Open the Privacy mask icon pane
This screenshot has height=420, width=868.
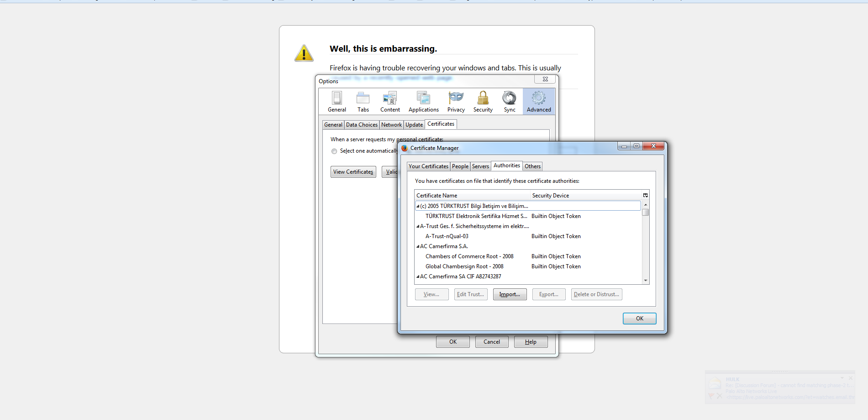[x=456, y=101]
